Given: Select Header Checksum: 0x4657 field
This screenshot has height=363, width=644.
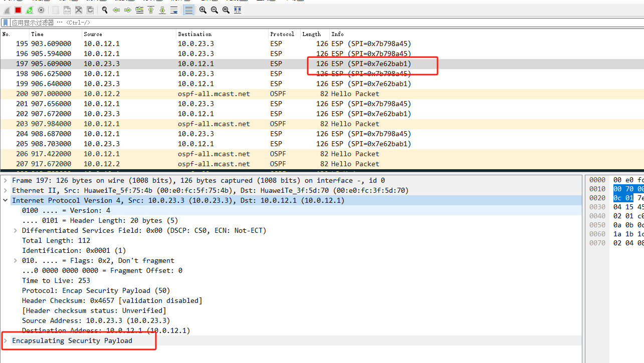Looking at the screenshot, I should click(112, 300).
